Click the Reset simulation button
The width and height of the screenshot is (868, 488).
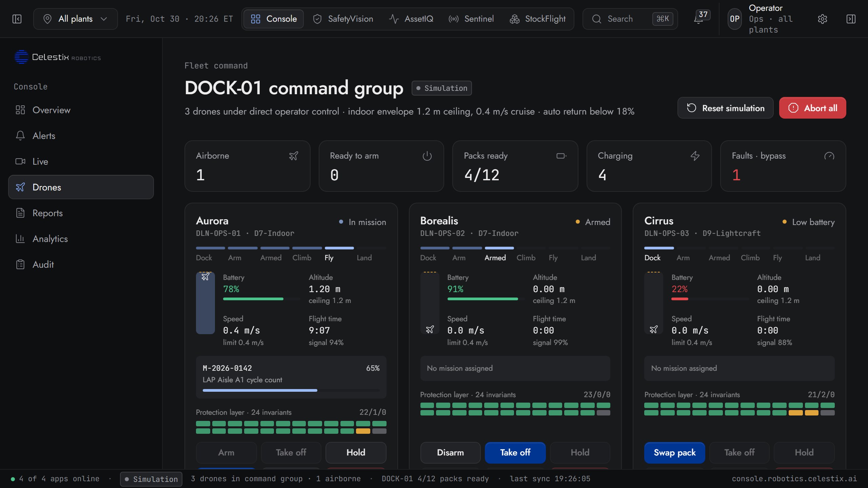(x=725, y=108)
